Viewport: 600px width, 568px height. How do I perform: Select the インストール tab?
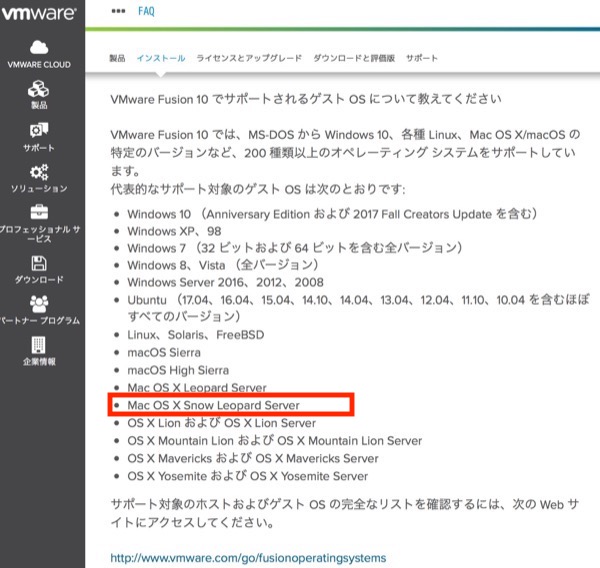[161, 58]
